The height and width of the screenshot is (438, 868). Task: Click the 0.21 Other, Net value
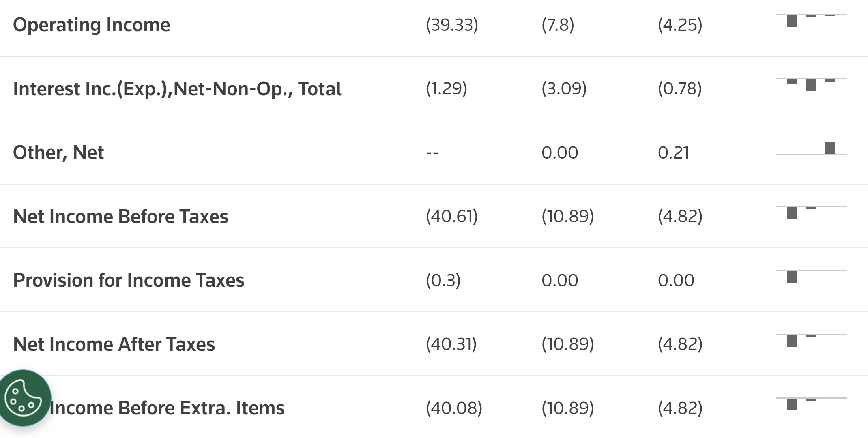(x=673, y=152)
